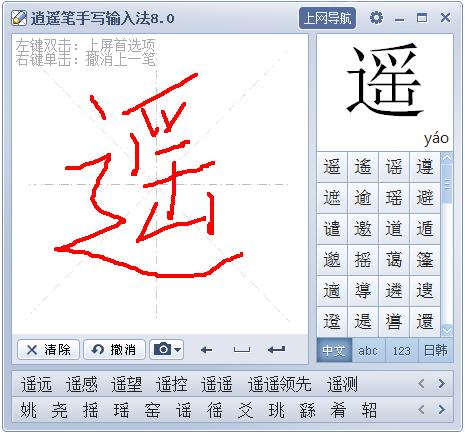This screenshot has width=465, height=436.
Task: Click the camera screenshot icon
Action: [x=162, y=349]
